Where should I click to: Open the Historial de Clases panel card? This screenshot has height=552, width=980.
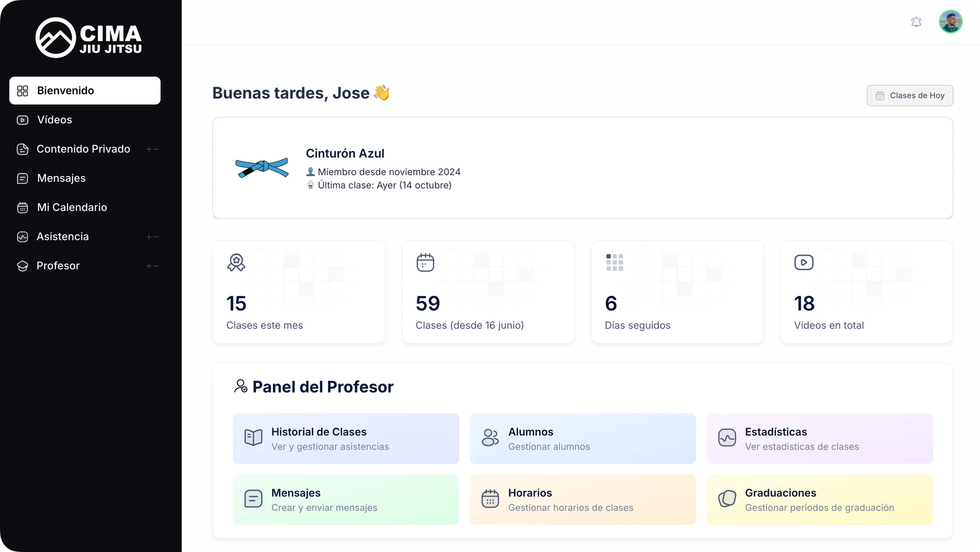346,438
